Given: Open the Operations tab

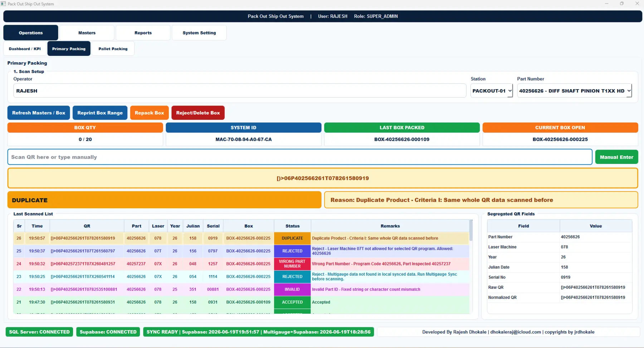Looking at the screenshot, I should point(31,33).
